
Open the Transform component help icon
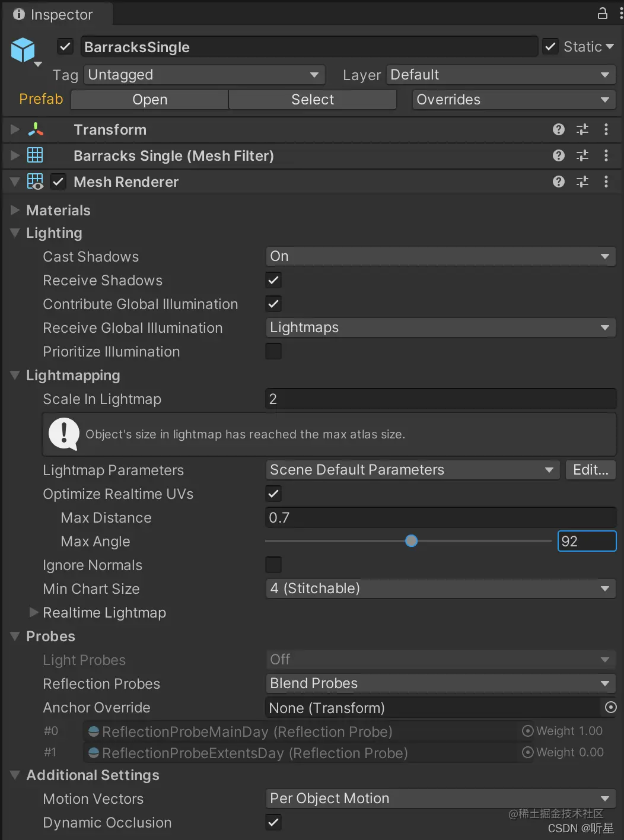tap(558, 129)
